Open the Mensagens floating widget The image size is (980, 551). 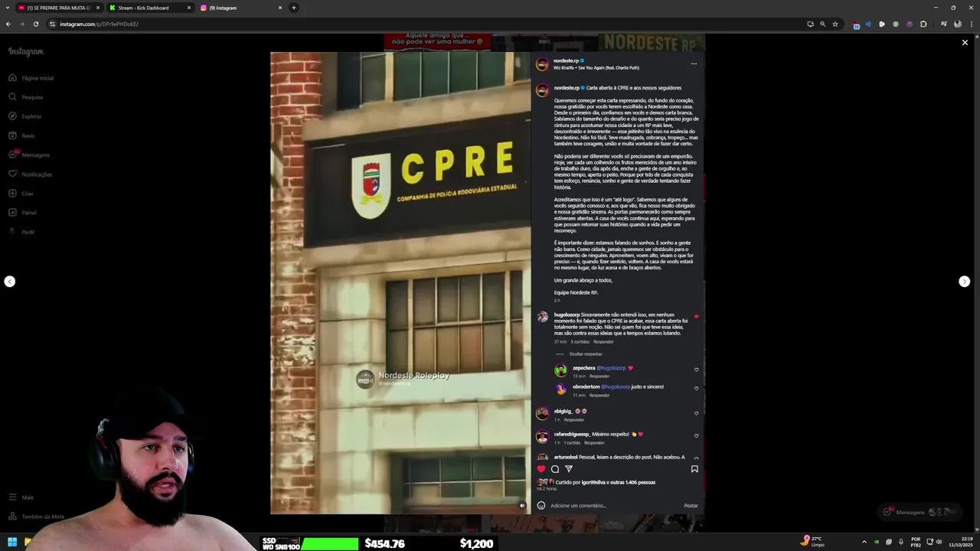coord(919,512)
